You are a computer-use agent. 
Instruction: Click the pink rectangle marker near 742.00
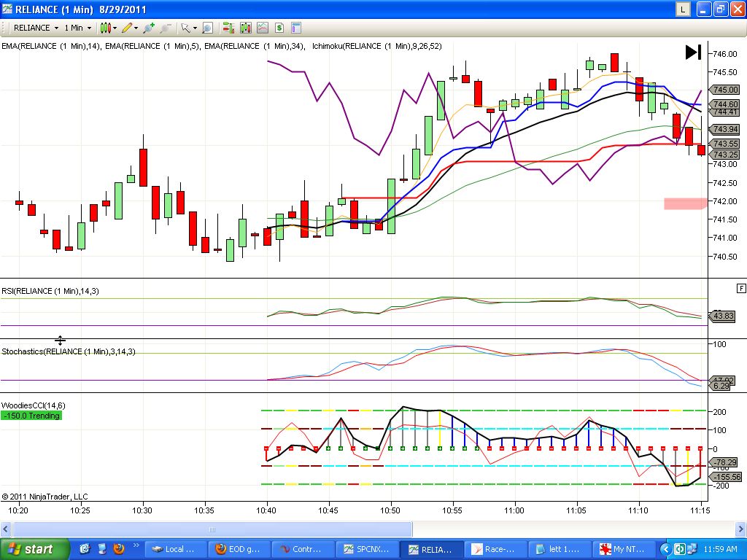point(685,204)
